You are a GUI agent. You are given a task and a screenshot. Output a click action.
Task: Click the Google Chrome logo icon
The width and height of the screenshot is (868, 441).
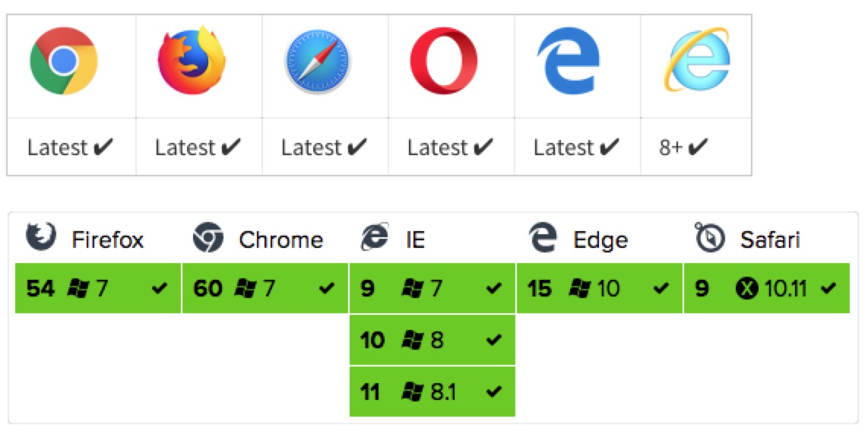point(65,61)
